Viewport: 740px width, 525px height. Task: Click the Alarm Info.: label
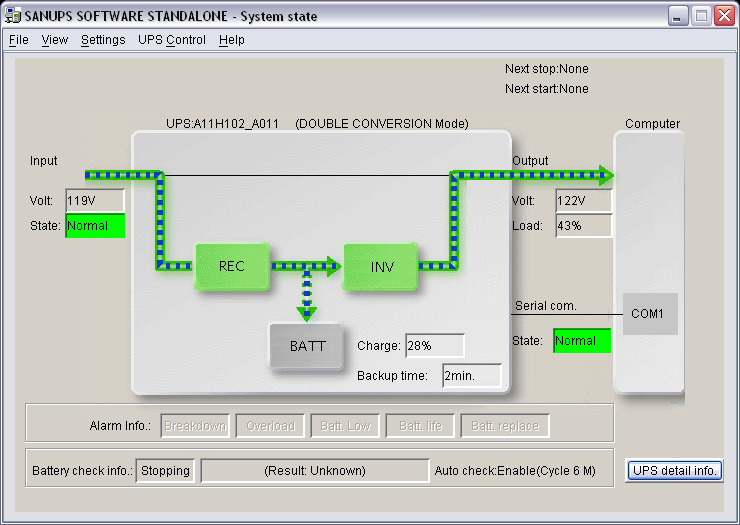pyautogui.click(x=120, y=426)
